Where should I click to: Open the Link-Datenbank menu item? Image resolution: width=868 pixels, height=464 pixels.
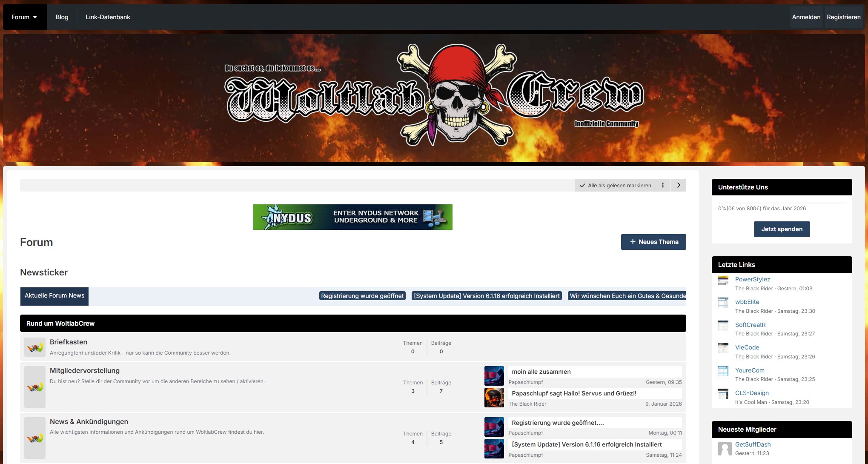(108, 17)
